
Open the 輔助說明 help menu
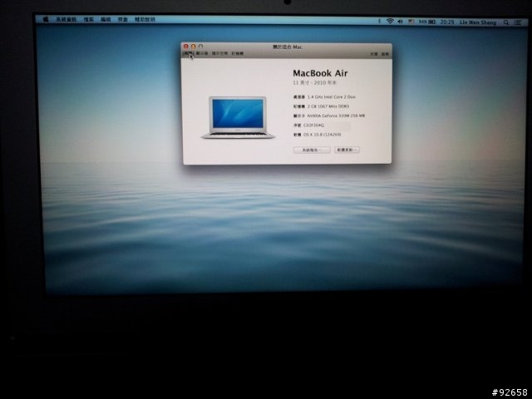[x=145, y=20]
